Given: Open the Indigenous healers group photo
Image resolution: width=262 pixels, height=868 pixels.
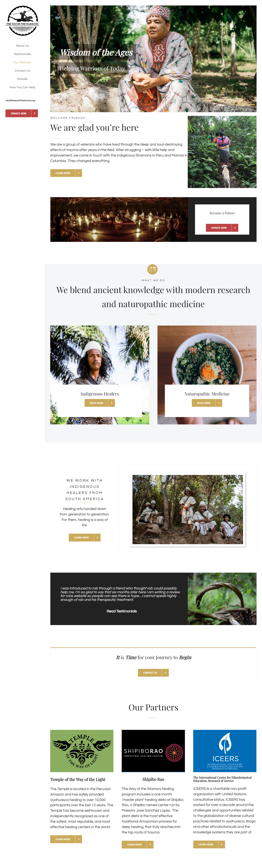Looking at the screenshot, I should [x=188, y=509].
